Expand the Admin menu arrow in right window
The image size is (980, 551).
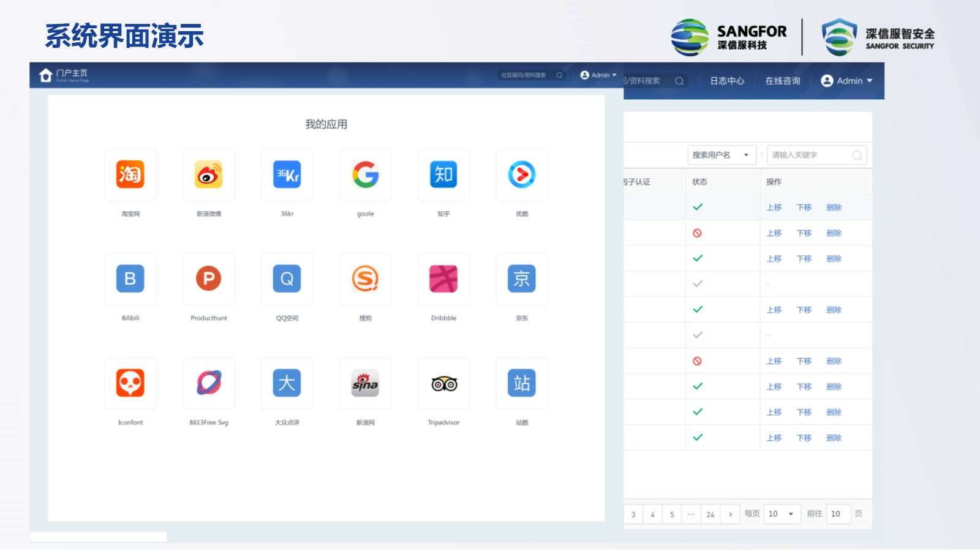[870, 81]
